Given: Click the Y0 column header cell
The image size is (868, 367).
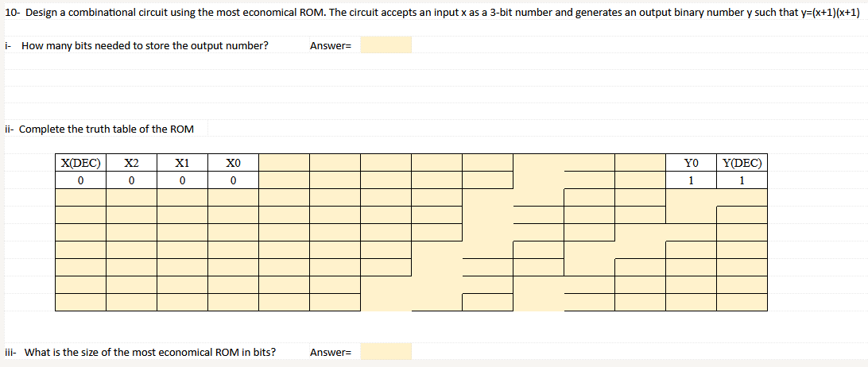Looking at the screenshot, I should (x=691, y=164).
